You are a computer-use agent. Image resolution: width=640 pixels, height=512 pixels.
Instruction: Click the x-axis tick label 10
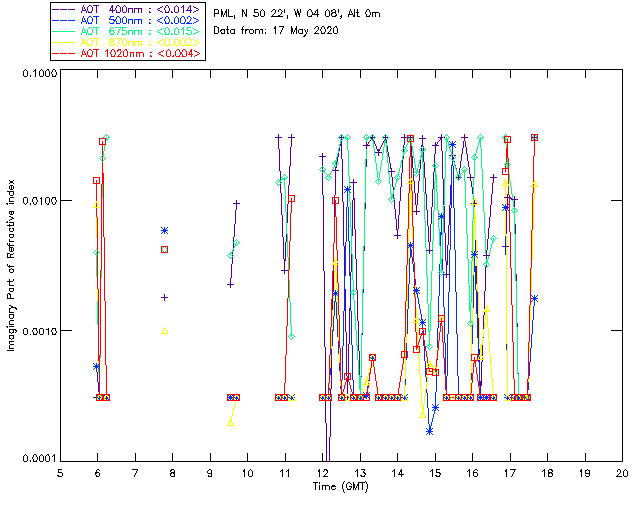[247, 473]
